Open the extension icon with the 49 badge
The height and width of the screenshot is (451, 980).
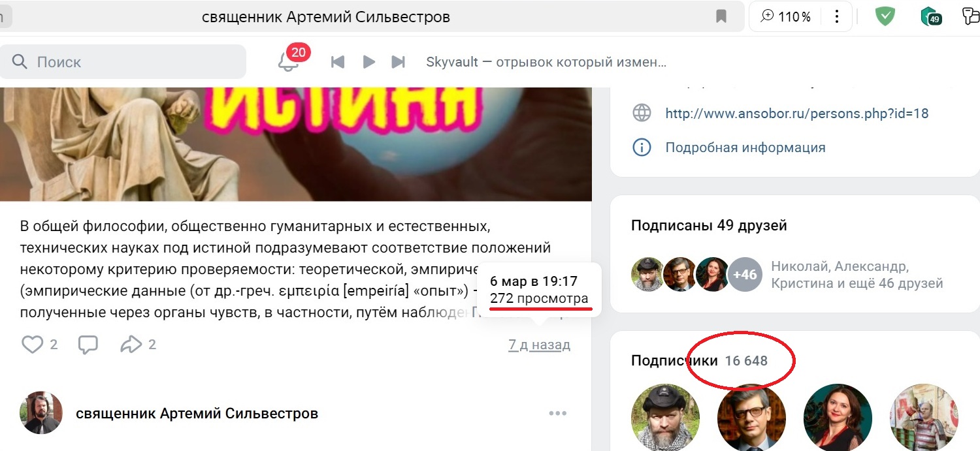click(930, 16)
